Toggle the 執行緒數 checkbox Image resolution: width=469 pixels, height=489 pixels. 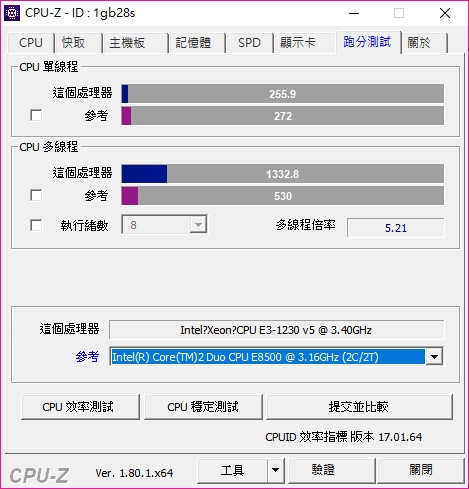pyautogui.click(x=36, y=225)
